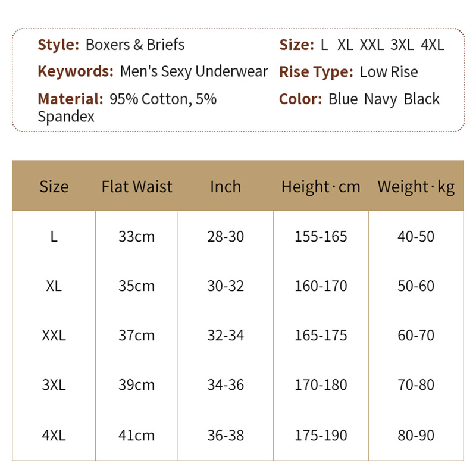Click the '33cm' flat waist cell
Image resolution: width=476 pixels, height=476 pixels.
pyautogui.click(x=136, y=236)
